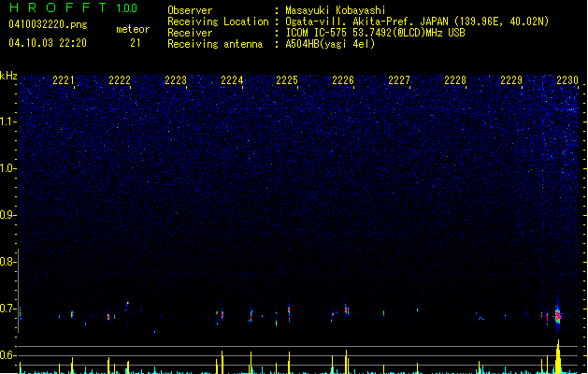Image resolution: width=588 pixels, height=374 pixels.
Task: Click the 'Receiver' field label
Action: 190,33
